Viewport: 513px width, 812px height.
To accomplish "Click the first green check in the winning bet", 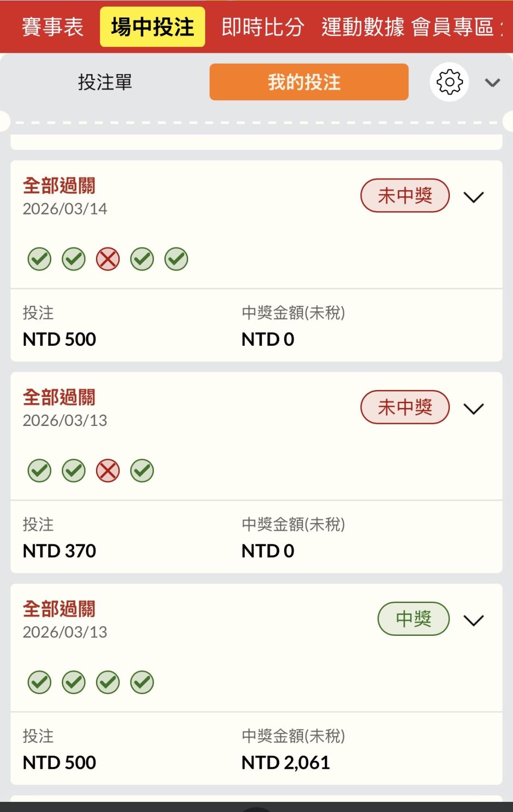I will [39, 683].
